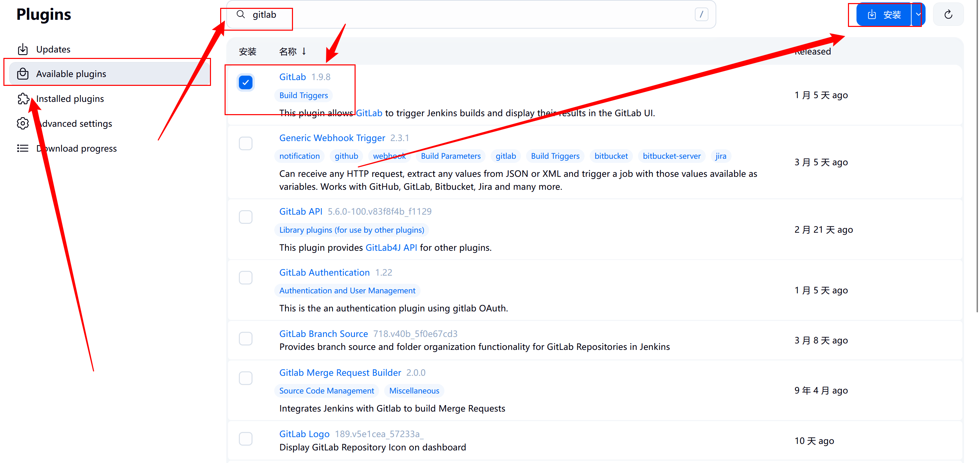Click the Advanced settings gear icon
The image size is (980, 463).
point(23,123)
